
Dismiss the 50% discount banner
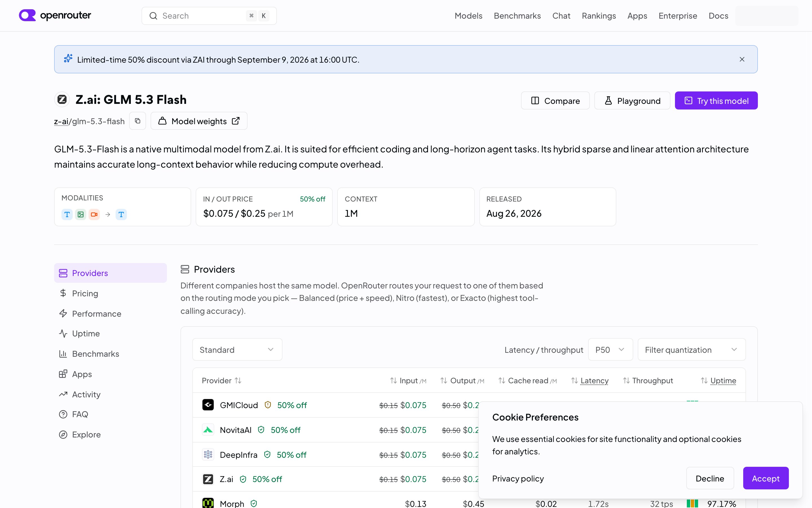pyautogui.click(x=742, y=60)
